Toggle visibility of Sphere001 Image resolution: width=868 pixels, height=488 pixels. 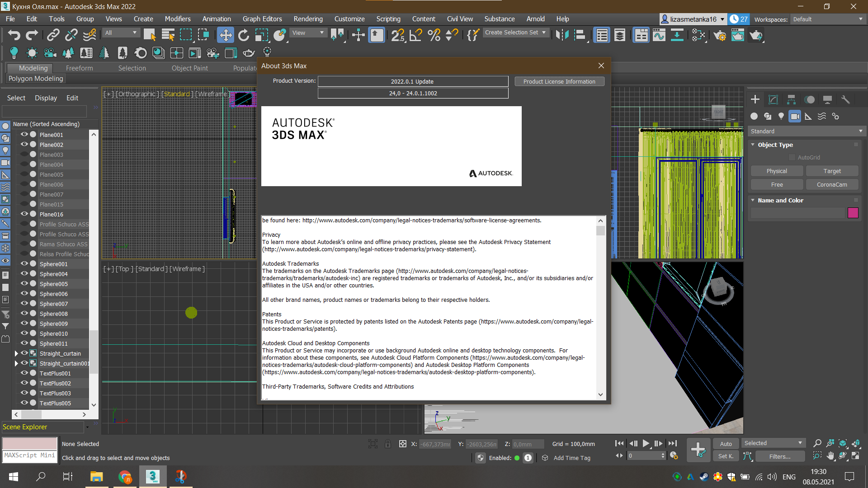24,263
